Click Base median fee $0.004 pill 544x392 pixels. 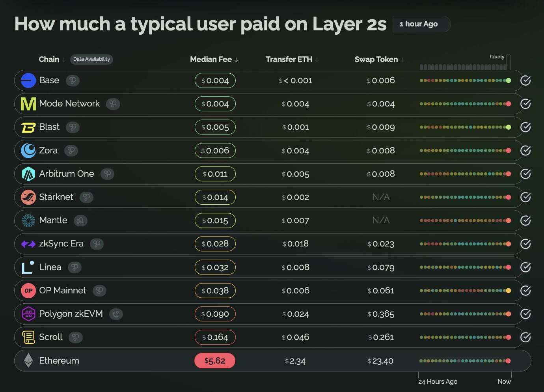pos(215,80)
